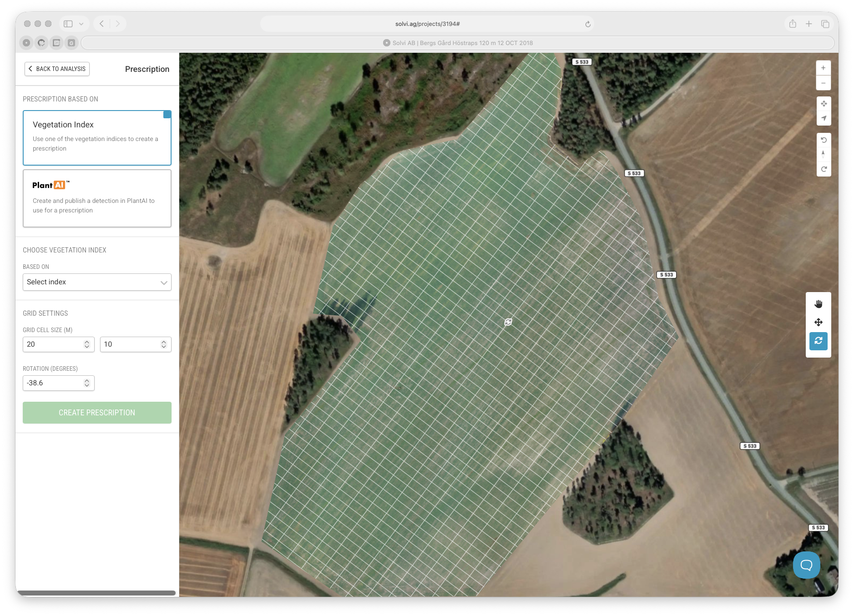Open the pinned tab with G icon
The height and width of the screenshot is (616, 854).
pos(71,43)
